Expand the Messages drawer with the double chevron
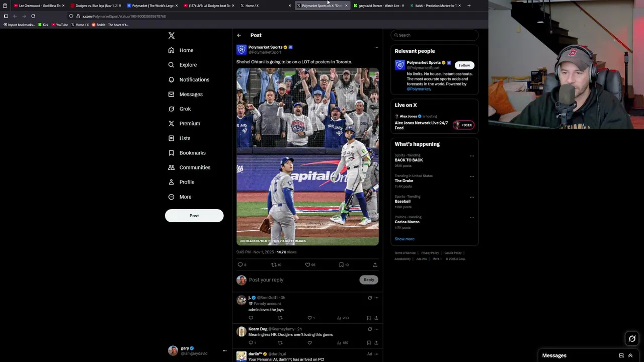Screen dimensions: 644x362 [630, 355]
